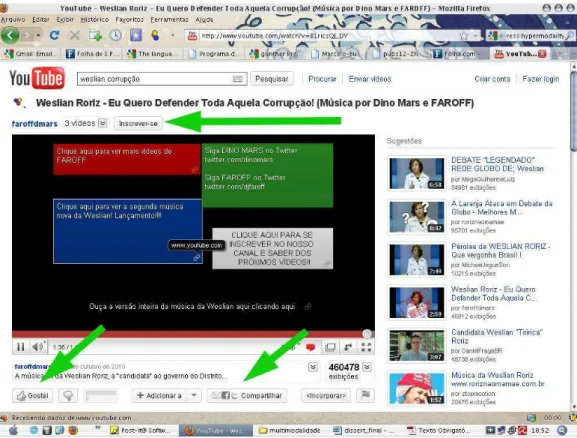Click the grey INSCREVER NO NOSSO CANAL annotation
This screenshot has width=577, height=438.
pyautogui.click(x=273, y=248)
